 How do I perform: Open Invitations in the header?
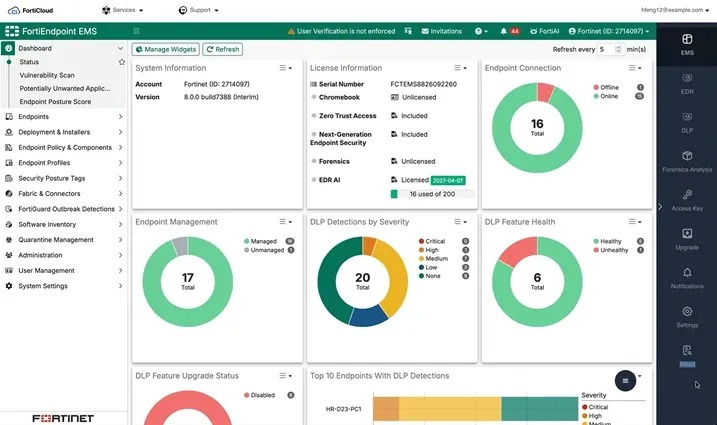coord(442,31)
